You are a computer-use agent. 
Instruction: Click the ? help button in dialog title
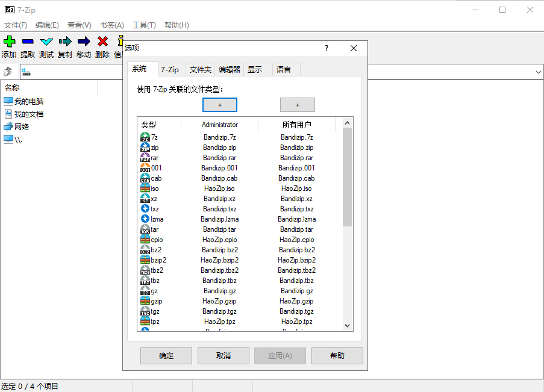(x=326, y=48)
